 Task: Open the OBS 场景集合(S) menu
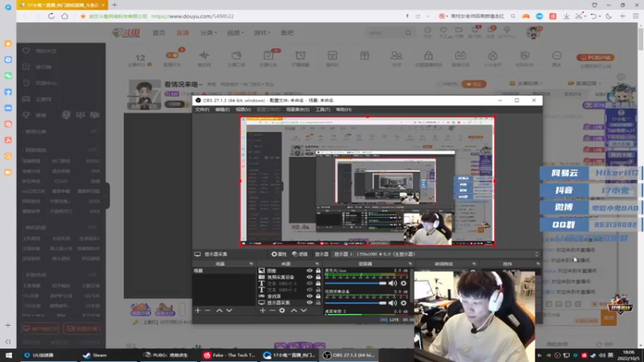click(298, 109)
